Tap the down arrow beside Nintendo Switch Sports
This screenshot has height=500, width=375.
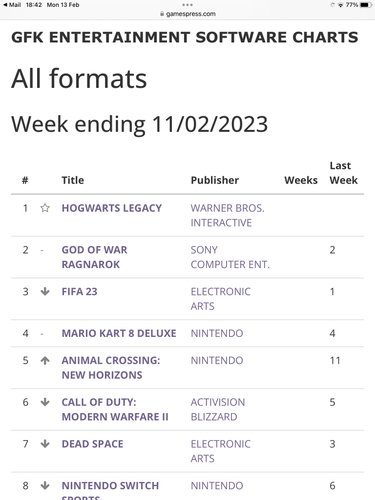point(45,486)
